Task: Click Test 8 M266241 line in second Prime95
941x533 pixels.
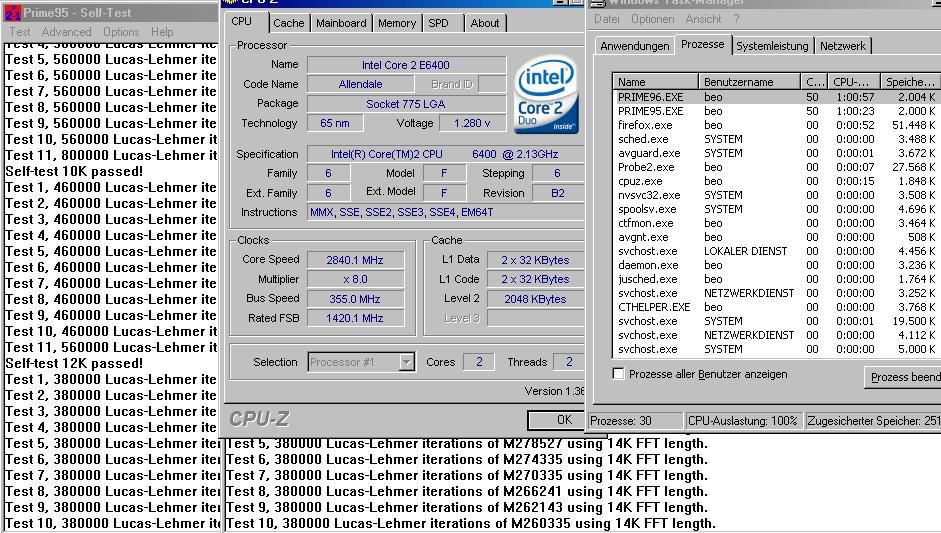Action: [467, 492]
